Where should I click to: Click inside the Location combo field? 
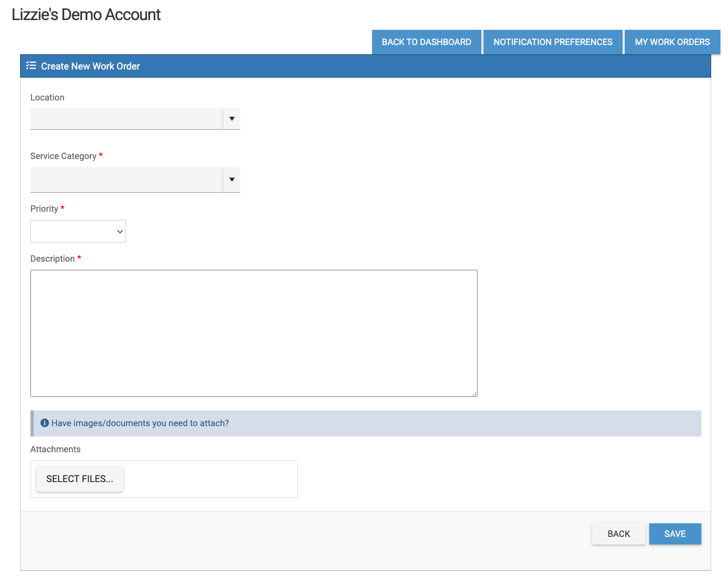(127, 119)
